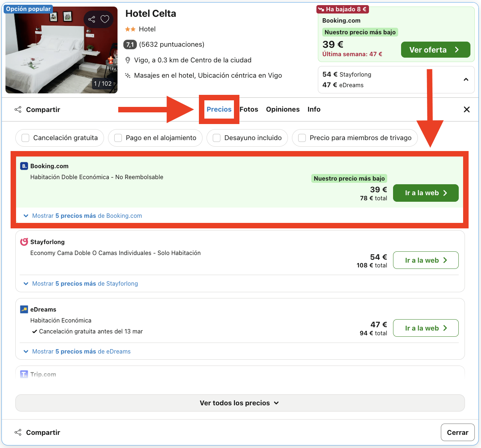Click the eDreams logo icon

click(24, 309)
